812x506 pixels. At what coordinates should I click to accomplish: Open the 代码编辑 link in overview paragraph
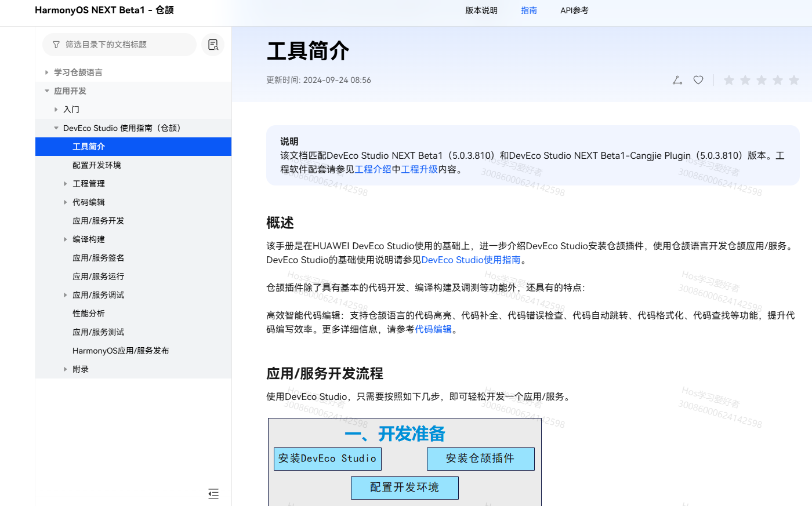433,329
